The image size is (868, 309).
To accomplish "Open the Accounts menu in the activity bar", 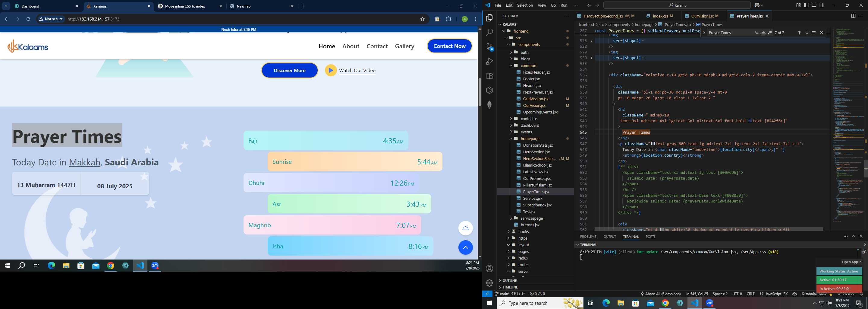I will coord(489,269).
